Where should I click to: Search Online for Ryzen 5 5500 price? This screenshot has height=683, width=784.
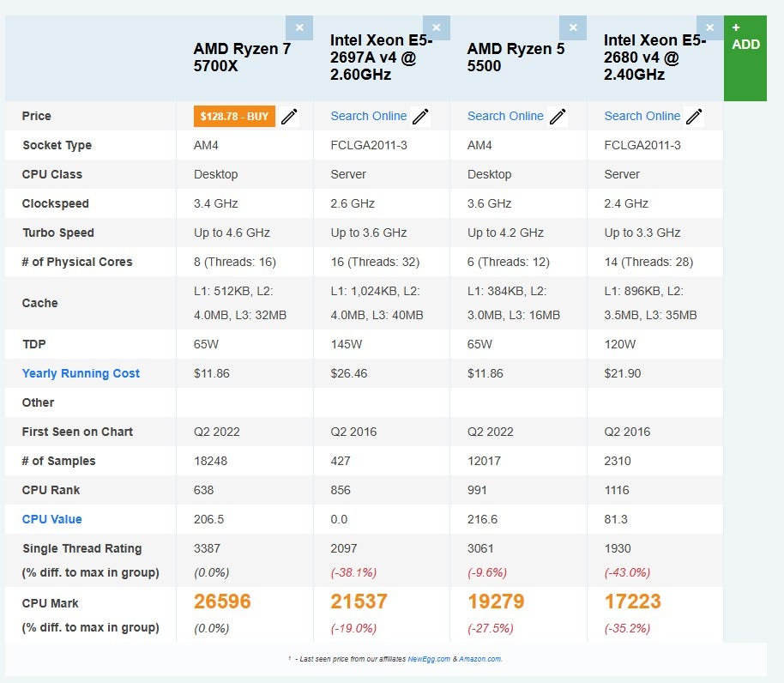(x=505, y=117)
